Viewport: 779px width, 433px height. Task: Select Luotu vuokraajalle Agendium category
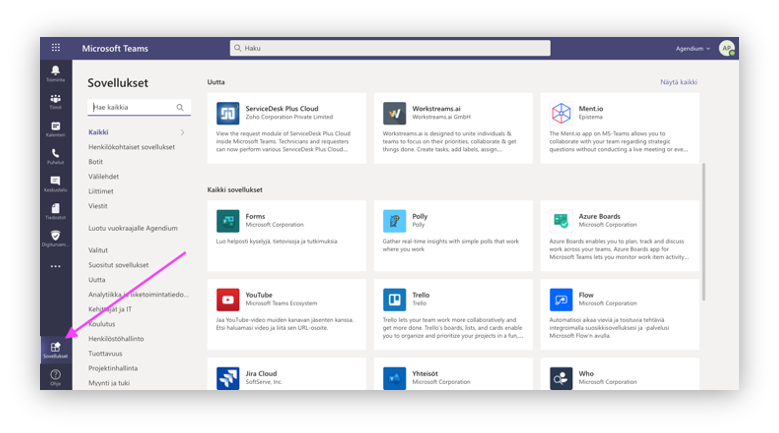click(133, 228)
